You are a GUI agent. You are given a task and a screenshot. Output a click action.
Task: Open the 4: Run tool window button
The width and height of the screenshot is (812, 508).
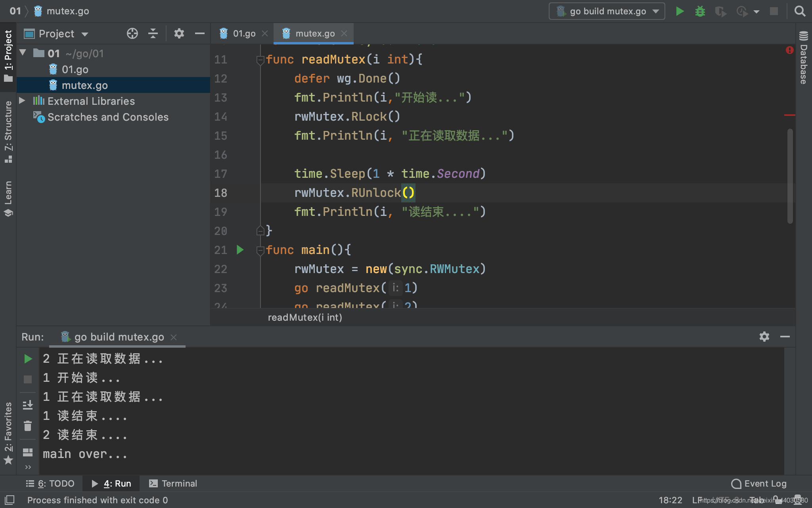pos(111,483)
